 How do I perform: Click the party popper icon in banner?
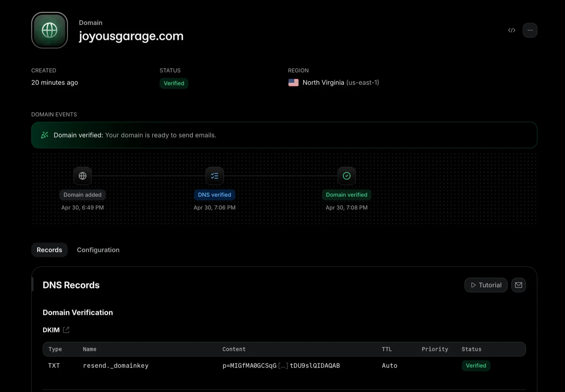click(x=45, y=135)
